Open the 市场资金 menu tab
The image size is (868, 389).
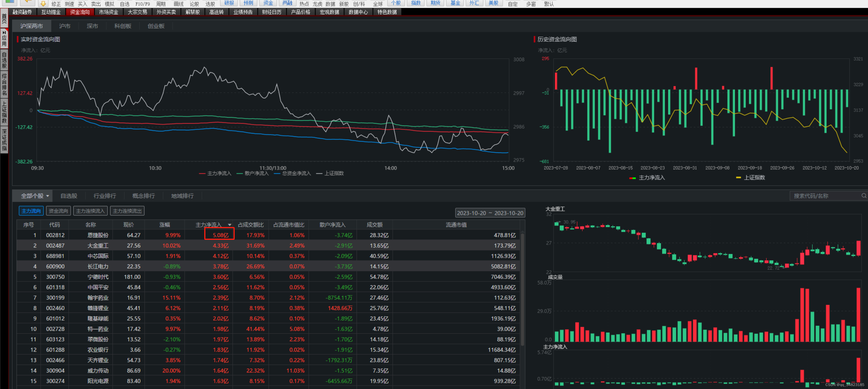point(109,12)
